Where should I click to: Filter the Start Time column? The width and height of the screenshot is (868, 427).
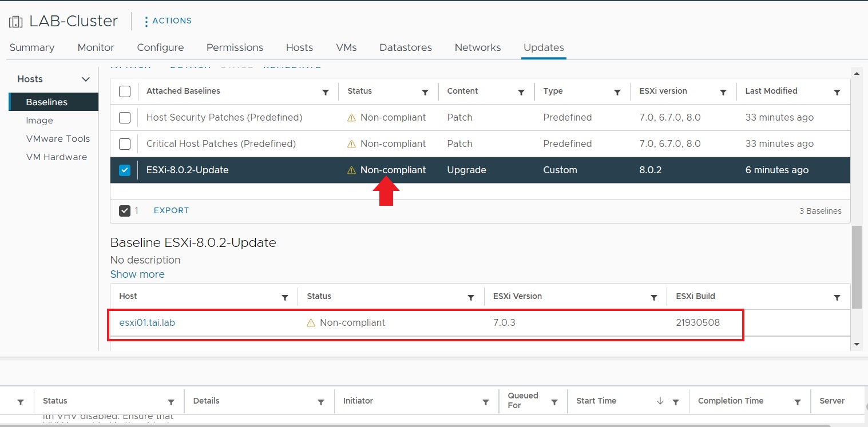point(676,402)
